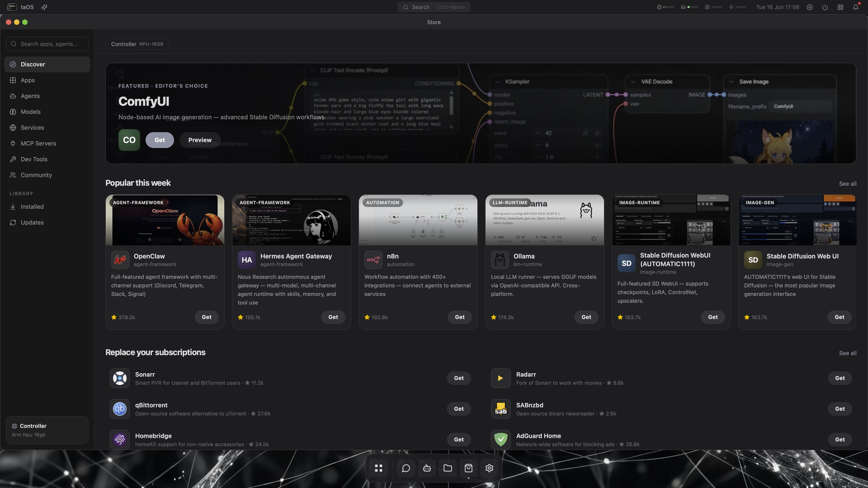Click the Tue 16 Jun 17:58 clock
Screen dimensions: 868x488
click(777, 7)
